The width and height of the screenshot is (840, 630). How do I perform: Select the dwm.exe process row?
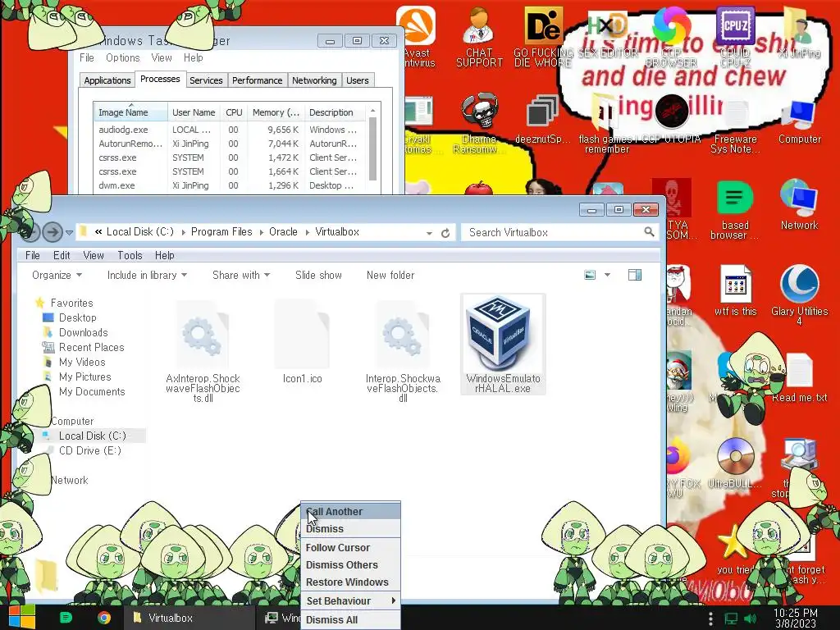point(231,185)
